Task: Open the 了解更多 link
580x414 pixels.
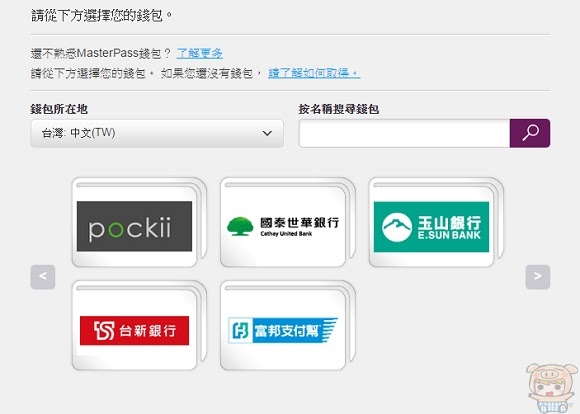Action: coord(200,54)
